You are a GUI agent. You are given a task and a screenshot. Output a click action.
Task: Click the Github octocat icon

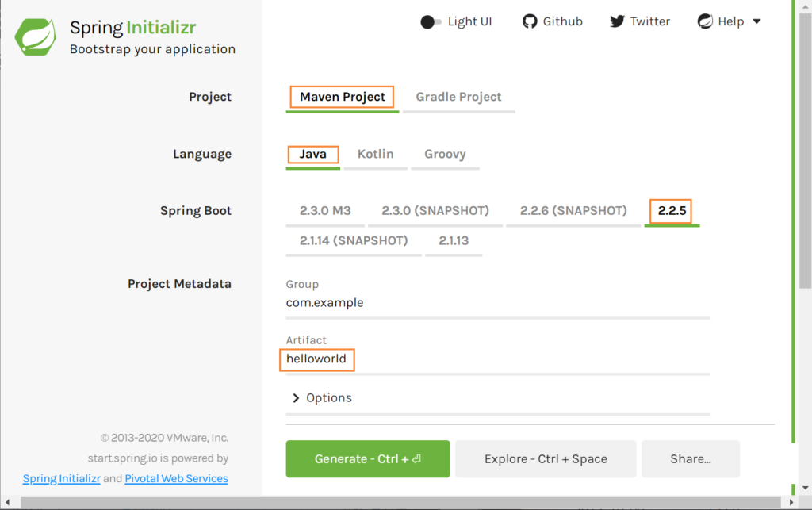coord(529,21)
